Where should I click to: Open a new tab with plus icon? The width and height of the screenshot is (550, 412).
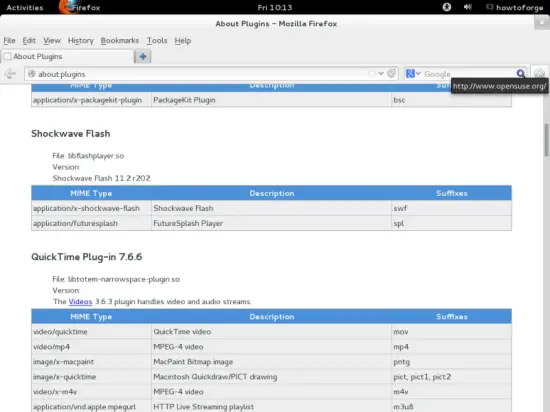tap(143, 56)
